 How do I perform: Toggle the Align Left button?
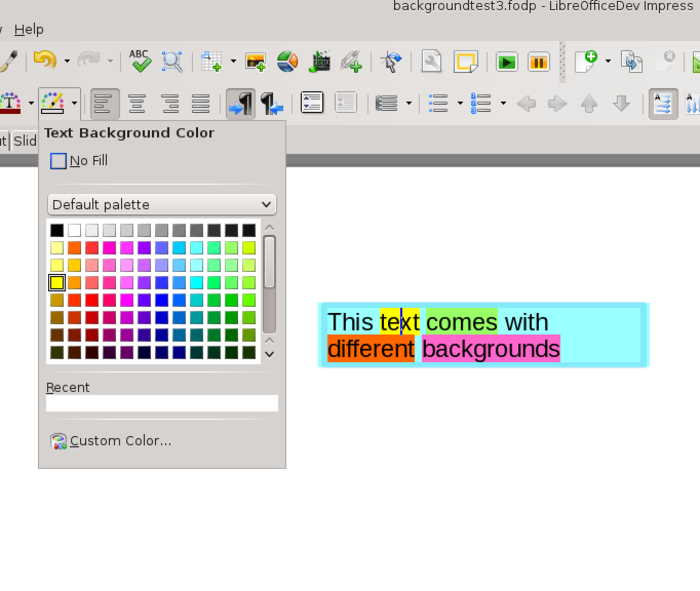click(105, 103)
